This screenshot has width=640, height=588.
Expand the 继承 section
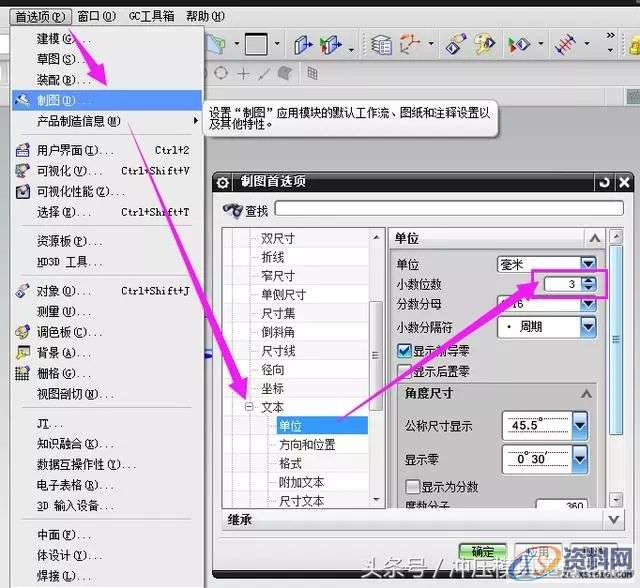coord(613,519)
